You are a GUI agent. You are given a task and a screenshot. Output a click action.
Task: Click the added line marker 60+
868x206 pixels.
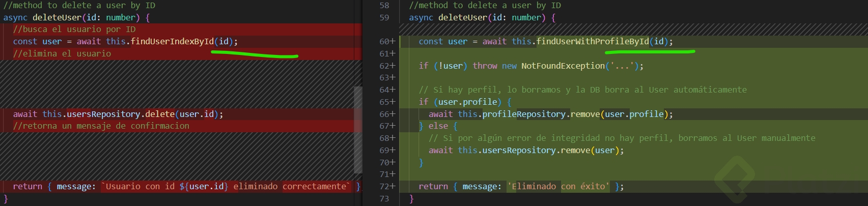387,42
